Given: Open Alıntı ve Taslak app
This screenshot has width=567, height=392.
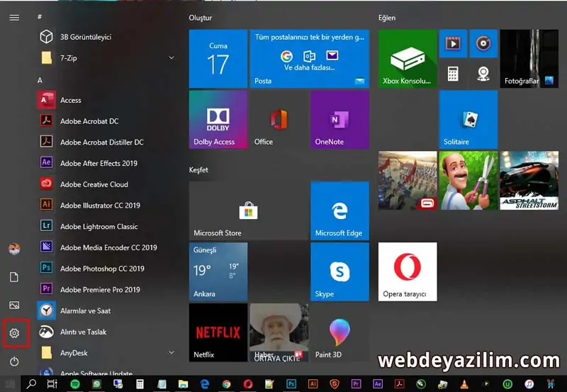Looking at the screenshot, I should point(107,332).
